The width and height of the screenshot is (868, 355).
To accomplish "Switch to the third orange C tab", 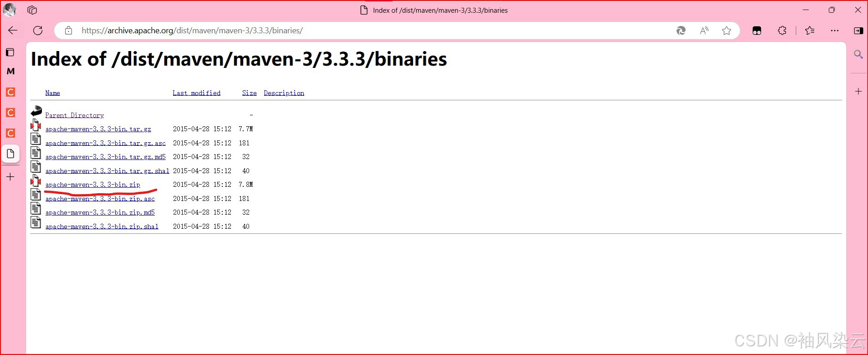I will [x=10, y=133].
